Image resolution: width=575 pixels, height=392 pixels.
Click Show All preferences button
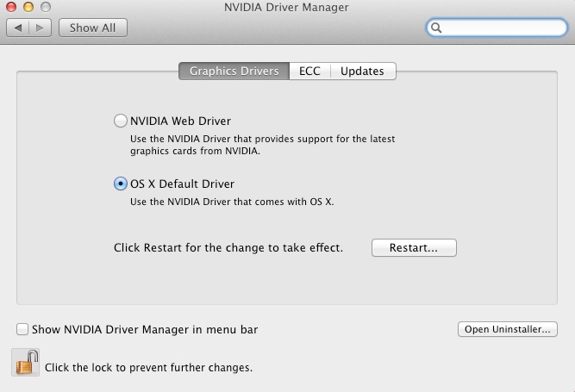[x=93, y=28]
